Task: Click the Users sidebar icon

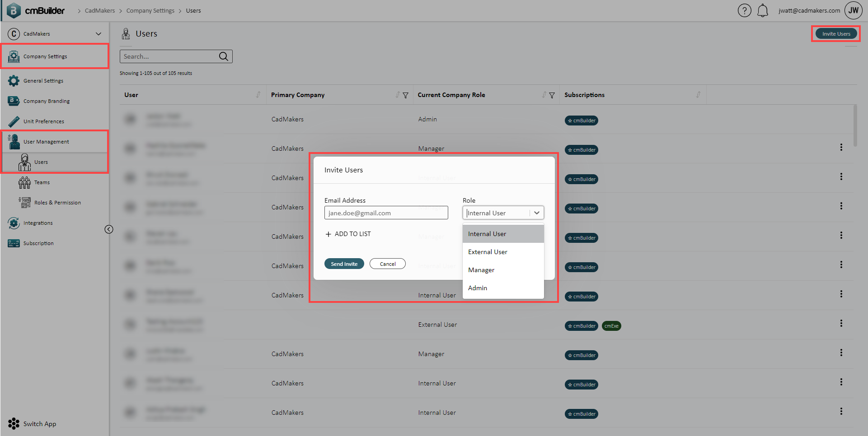Action: click(x=25, y=162)
